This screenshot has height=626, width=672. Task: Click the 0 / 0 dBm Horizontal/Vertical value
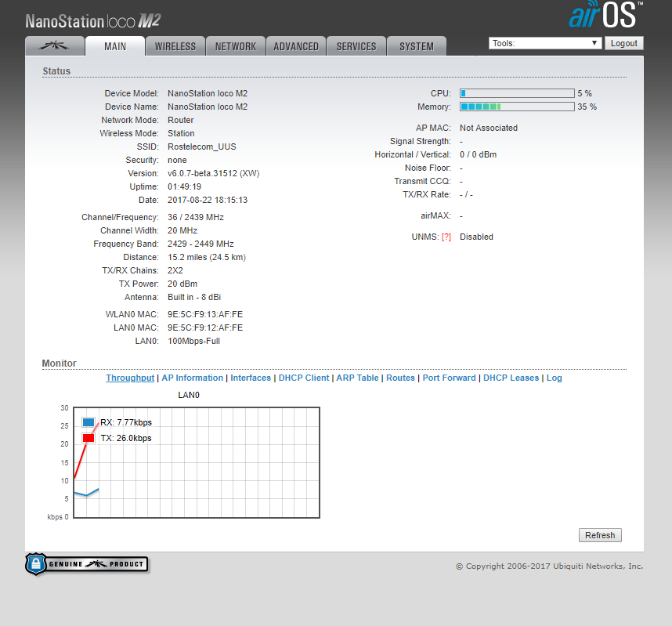click(479, 154)
